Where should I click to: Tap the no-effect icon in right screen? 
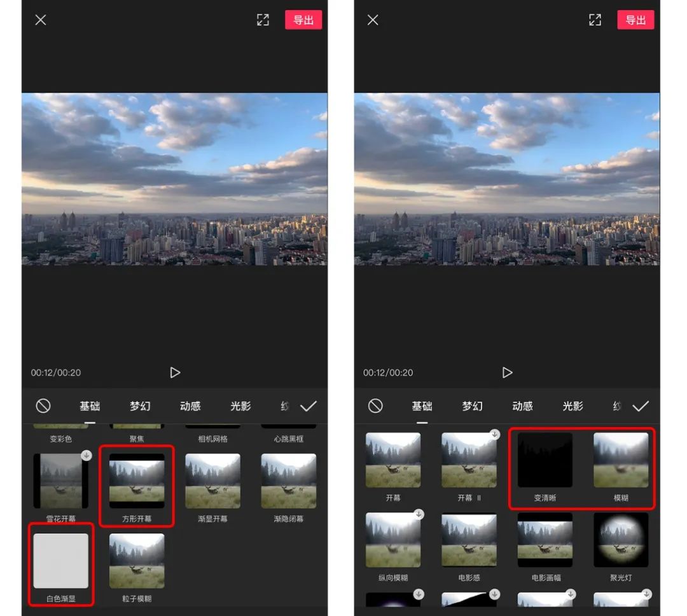coord(375,406)
